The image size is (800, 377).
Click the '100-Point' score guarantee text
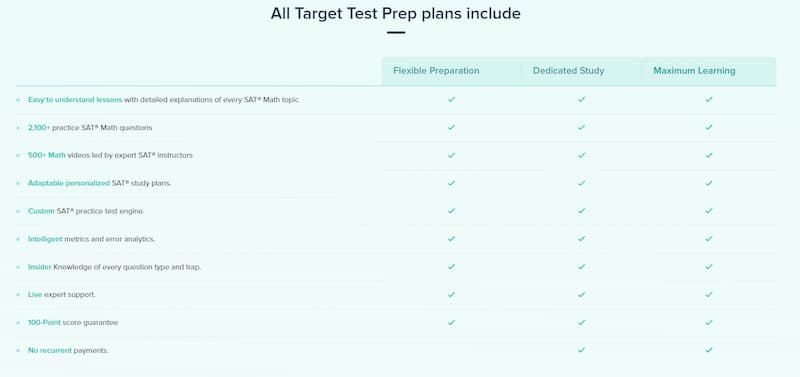coord(44,322)
